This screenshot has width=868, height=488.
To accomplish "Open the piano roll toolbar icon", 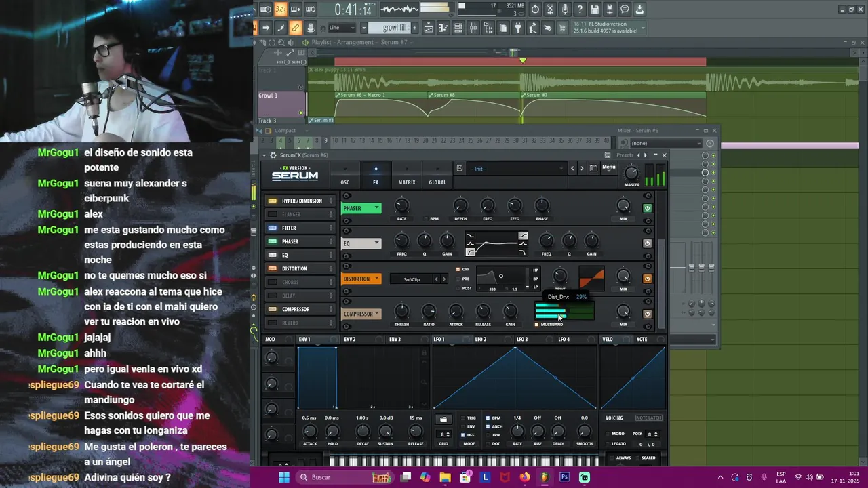I will point(443,28).
